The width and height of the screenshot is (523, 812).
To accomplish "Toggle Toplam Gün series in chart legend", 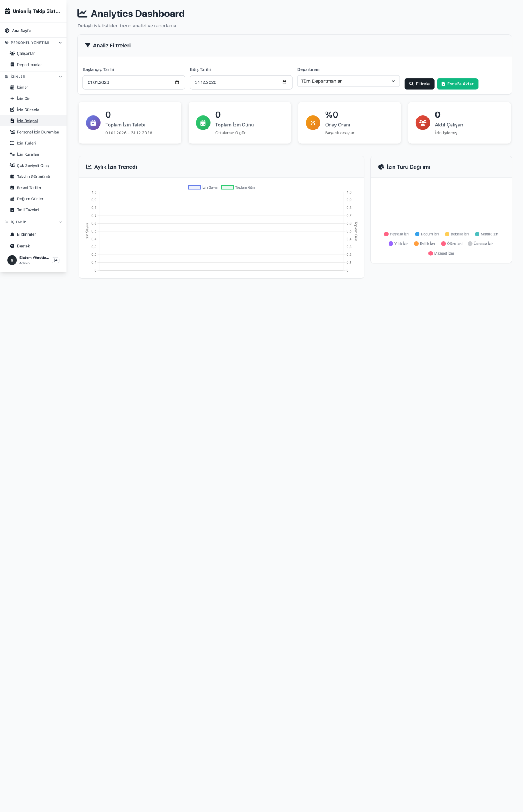I will click(x=238, y=187).
